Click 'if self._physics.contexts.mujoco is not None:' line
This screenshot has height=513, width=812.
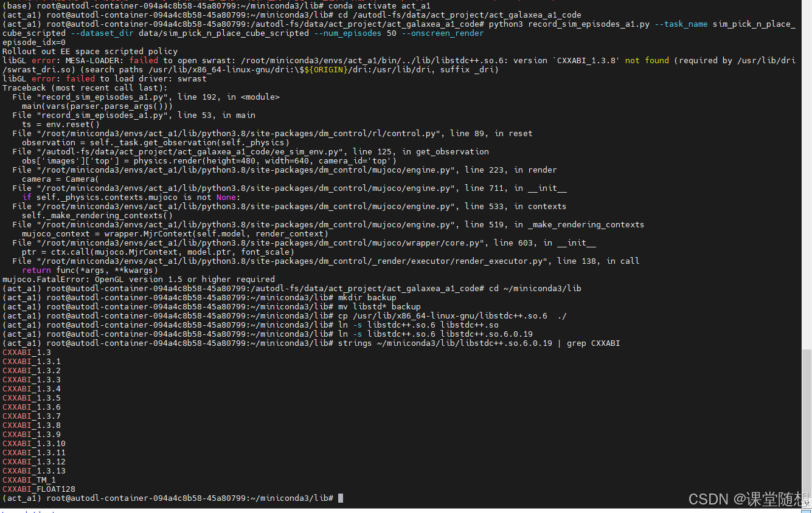(x=131, y=198)
